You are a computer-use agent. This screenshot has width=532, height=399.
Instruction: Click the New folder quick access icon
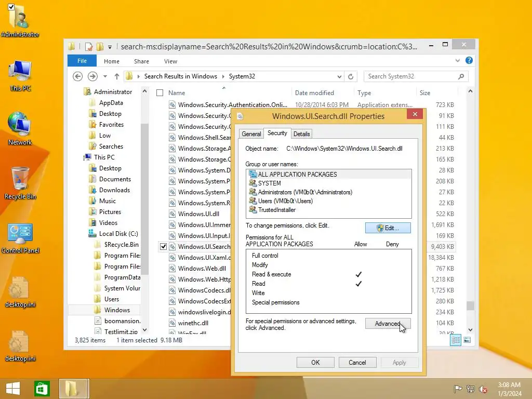[x=100, y=46]
